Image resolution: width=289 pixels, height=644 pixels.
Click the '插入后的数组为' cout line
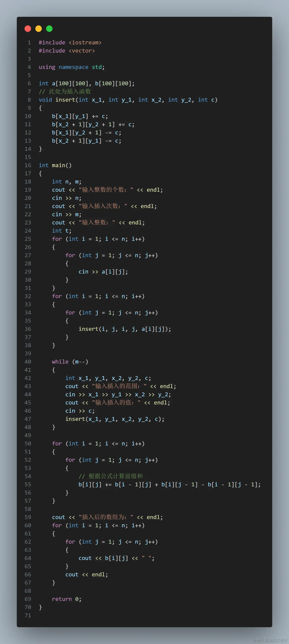point(107,517)
